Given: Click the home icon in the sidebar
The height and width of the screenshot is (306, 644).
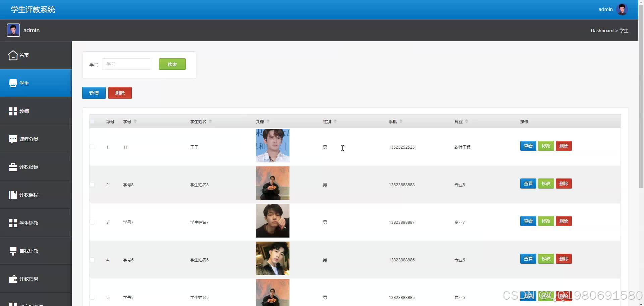Looking at the screenshot, I should coord(13,55).
